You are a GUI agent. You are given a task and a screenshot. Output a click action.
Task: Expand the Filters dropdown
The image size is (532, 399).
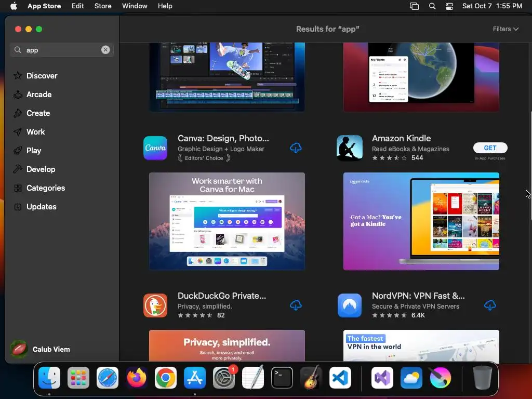(506, 29)
